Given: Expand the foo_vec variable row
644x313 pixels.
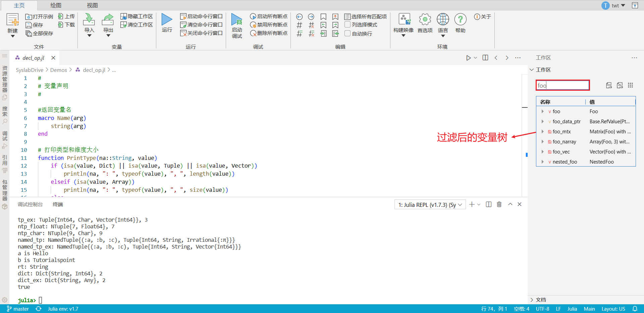Looking at the screenshot, I should pos(542,152).
